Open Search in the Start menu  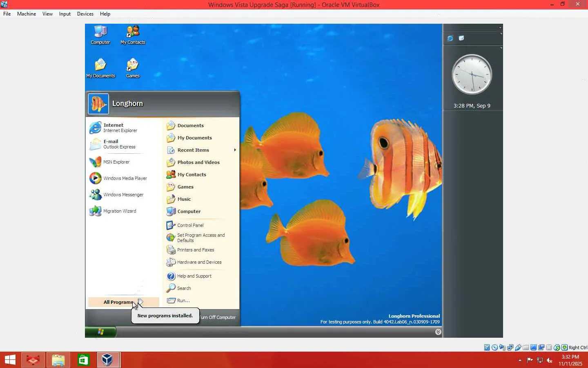tap(201, 288)
